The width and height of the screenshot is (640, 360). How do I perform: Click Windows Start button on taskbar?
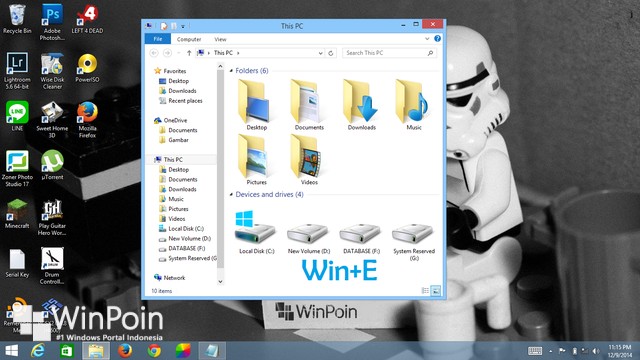(x=11, y=351)
